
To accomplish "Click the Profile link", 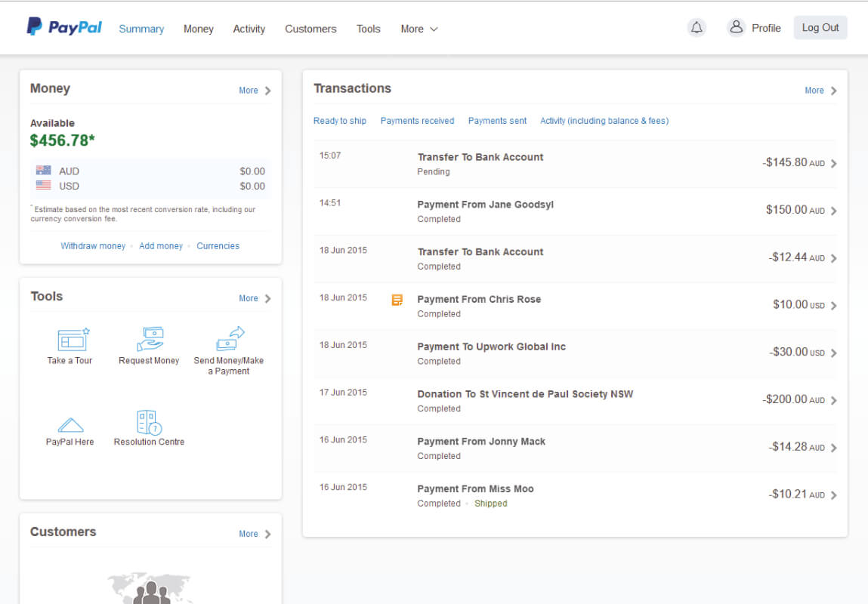I will pos(766,28).
